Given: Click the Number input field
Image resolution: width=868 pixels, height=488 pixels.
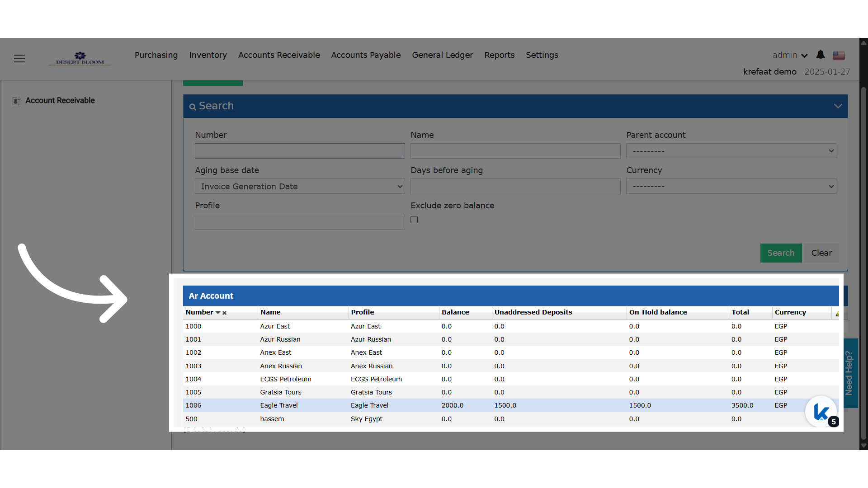Looking at the screenshot, I should pos(300,151).
